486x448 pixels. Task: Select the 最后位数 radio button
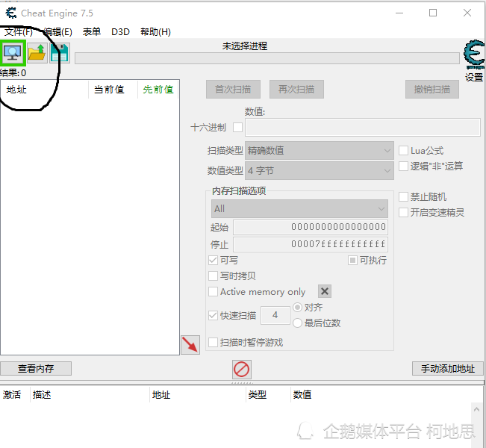298,323
